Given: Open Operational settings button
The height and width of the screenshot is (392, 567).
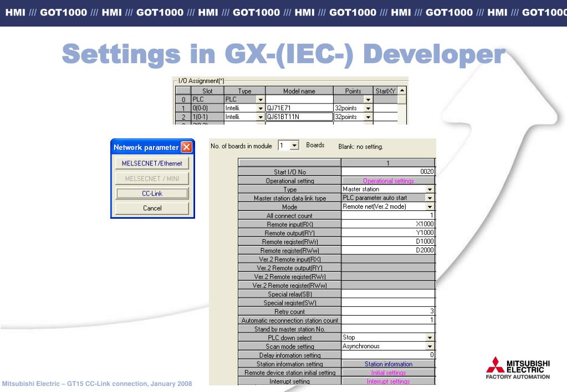Looking at the screenshot, I should coord(389,180).
